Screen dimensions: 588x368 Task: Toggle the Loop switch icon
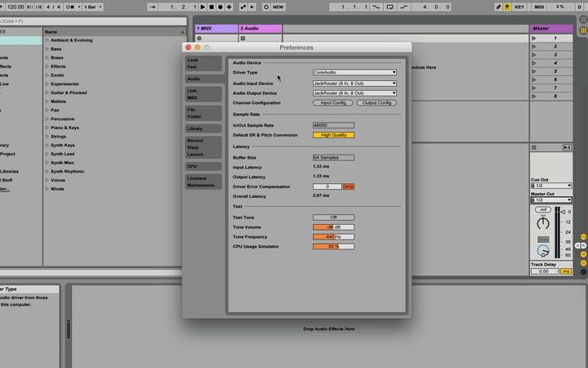pos(390,7)
